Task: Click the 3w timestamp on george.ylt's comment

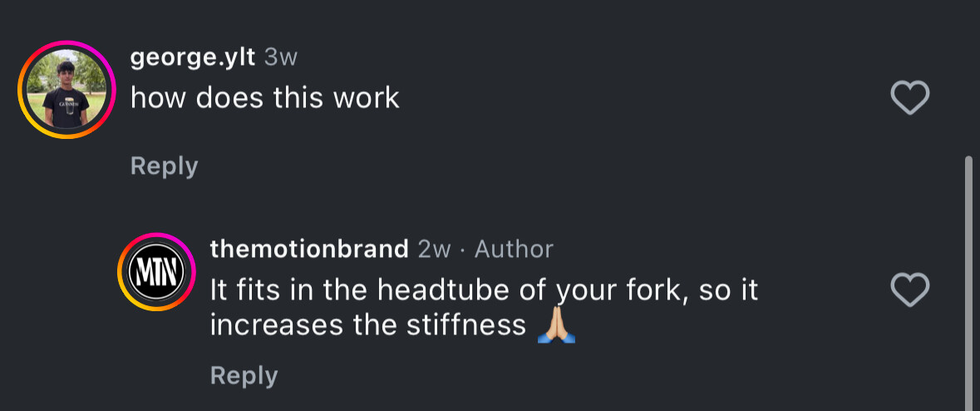Action: [280, 57]
